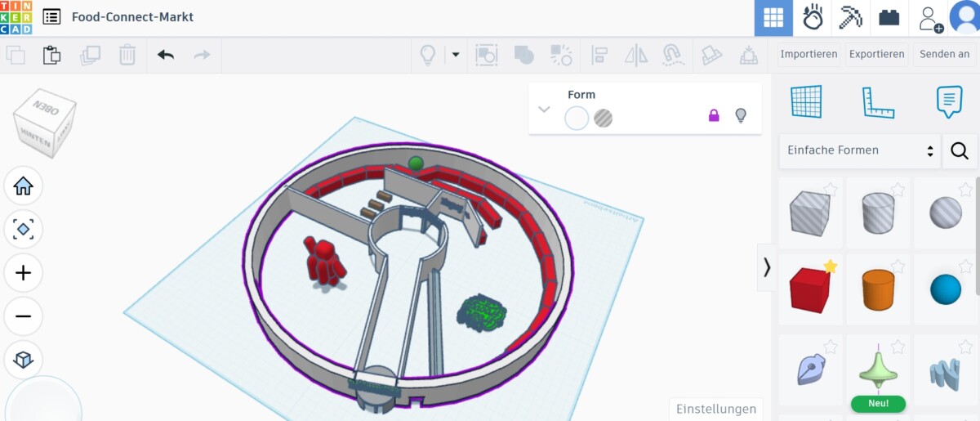Choose the hole striped option
The height and width of the screenshot is (421, 980).
coord(603,118)
